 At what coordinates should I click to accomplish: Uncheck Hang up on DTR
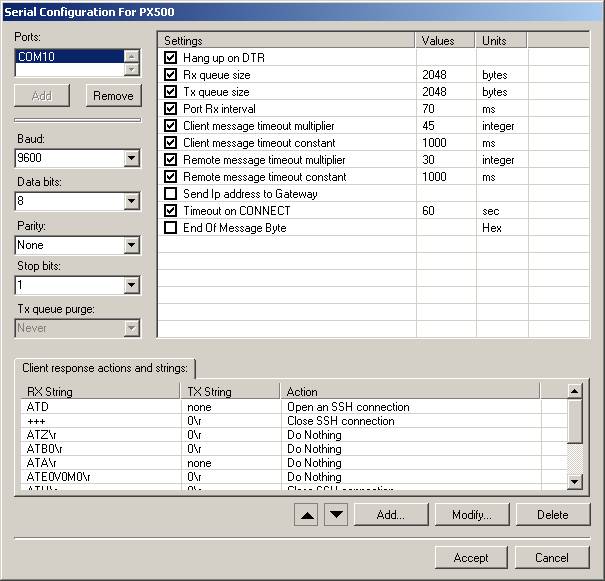(x=171, y=58)
